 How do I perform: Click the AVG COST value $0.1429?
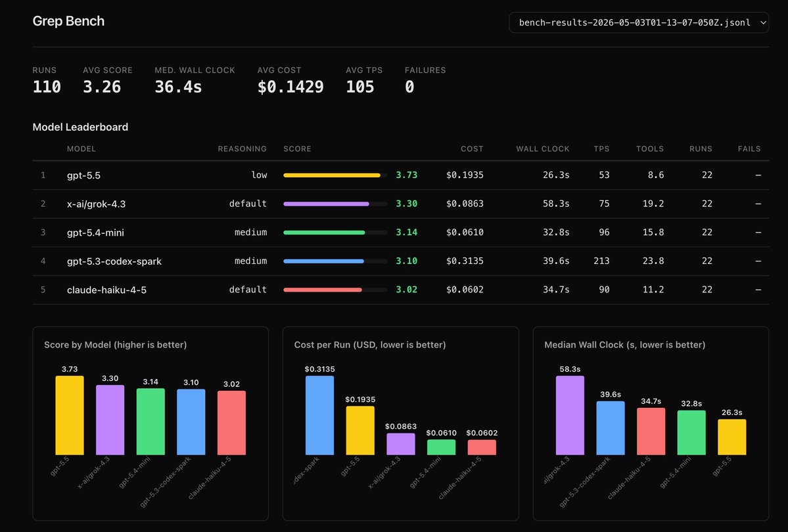pos(290,87)
